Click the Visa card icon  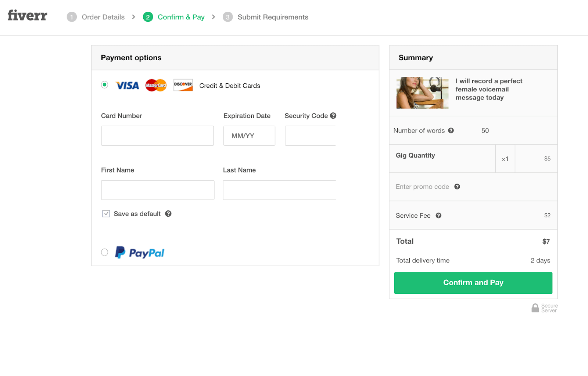(x=127, y=85)
